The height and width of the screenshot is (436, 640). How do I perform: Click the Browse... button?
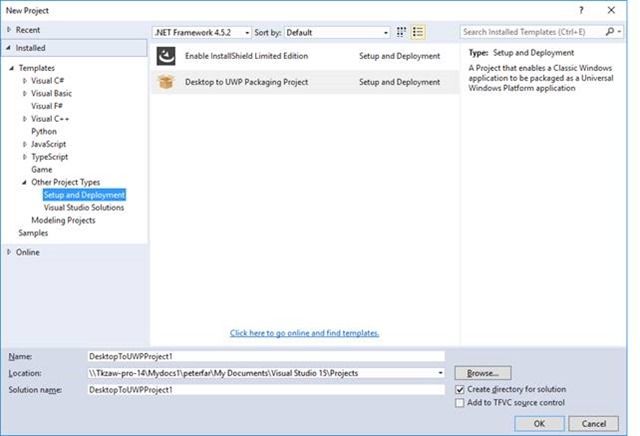click(x=483, y=373)
